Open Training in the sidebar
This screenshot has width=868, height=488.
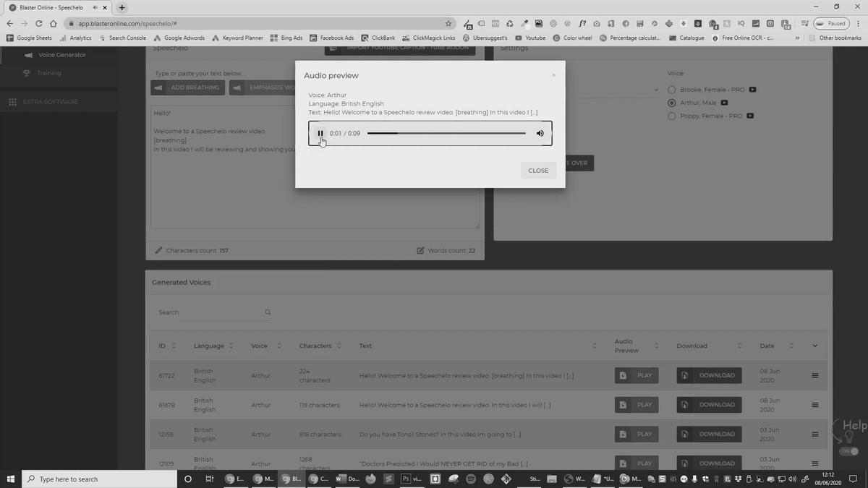pyautogui.click(x=49, y=73)
